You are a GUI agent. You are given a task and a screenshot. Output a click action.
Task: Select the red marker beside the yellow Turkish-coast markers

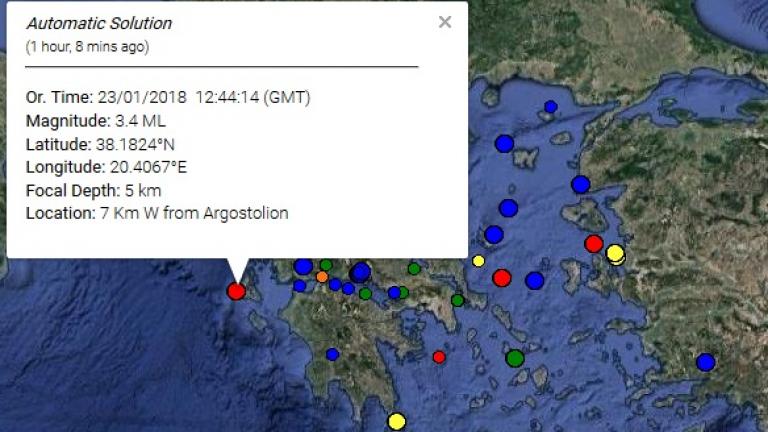click(594, 243)
